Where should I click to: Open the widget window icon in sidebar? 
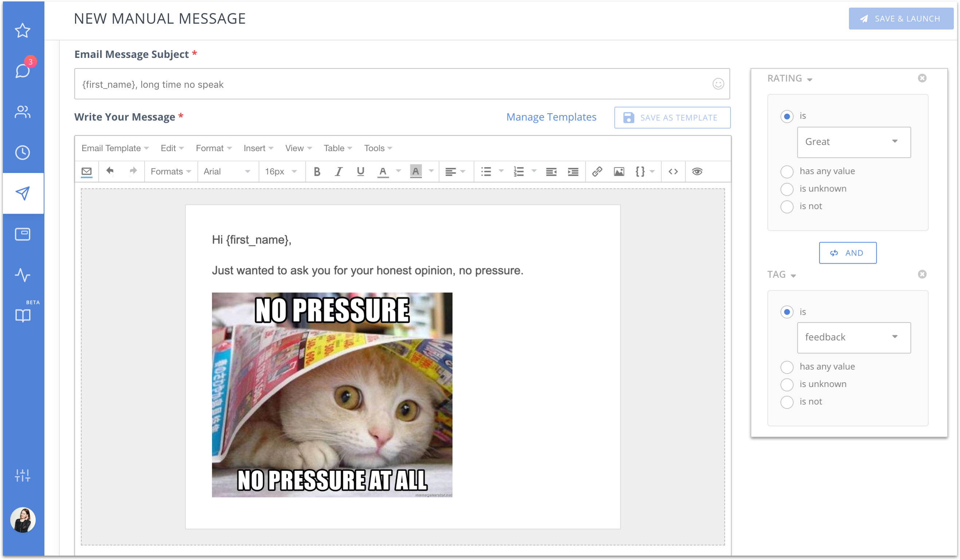[23, 234]
